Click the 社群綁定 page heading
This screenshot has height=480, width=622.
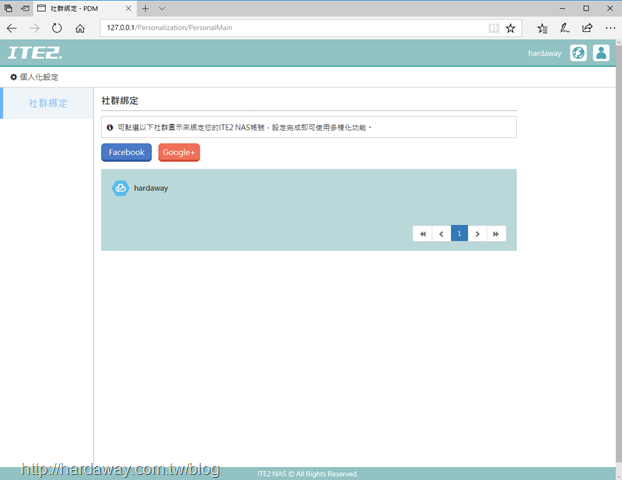click(x=120, y=101)
